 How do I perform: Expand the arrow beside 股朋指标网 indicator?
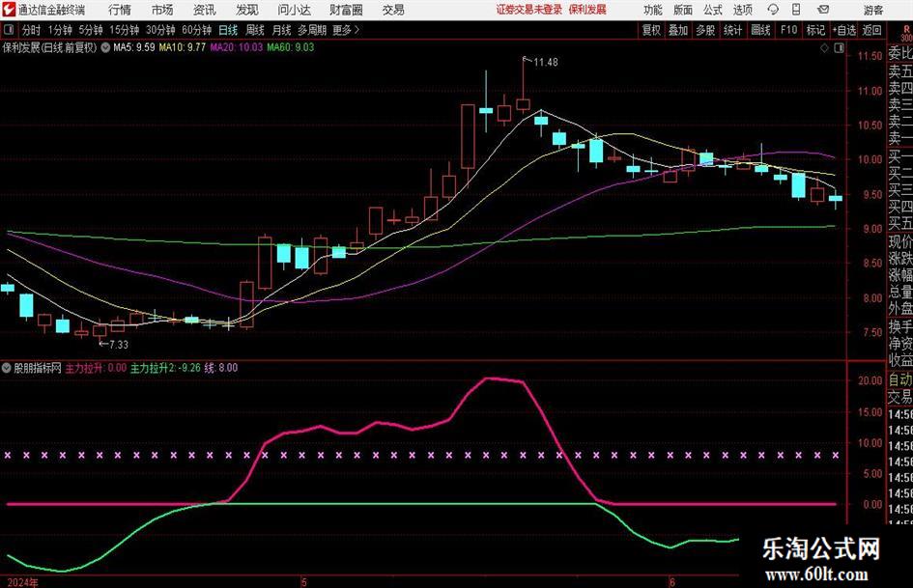coord(7,368)
